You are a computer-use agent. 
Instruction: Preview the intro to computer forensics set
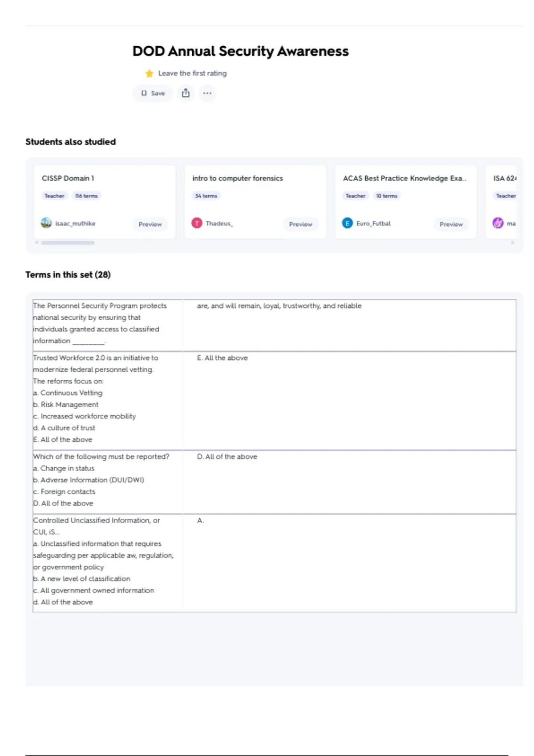300,224
